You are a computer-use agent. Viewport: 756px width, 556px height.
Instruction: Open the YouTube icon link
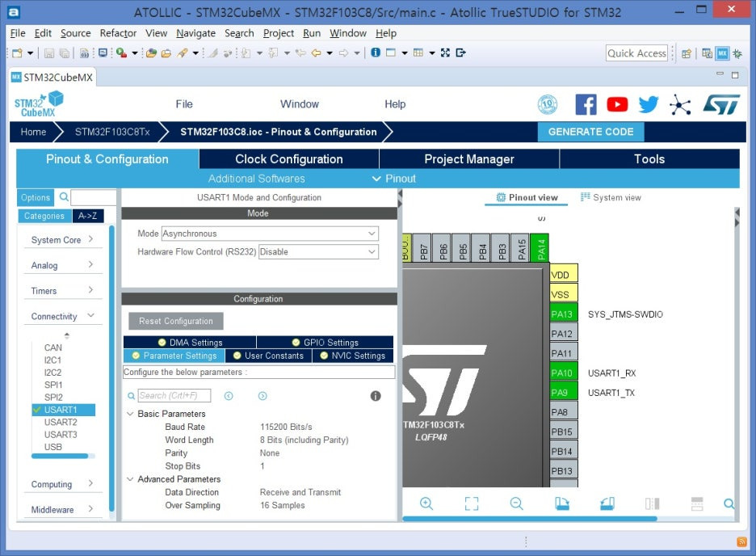tap(617, 104)
